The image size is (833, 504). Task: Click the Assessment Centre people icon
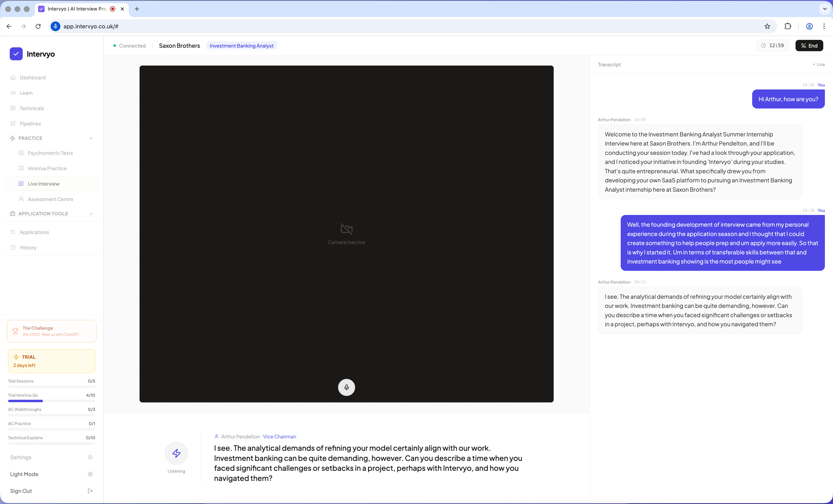point(21,199)
